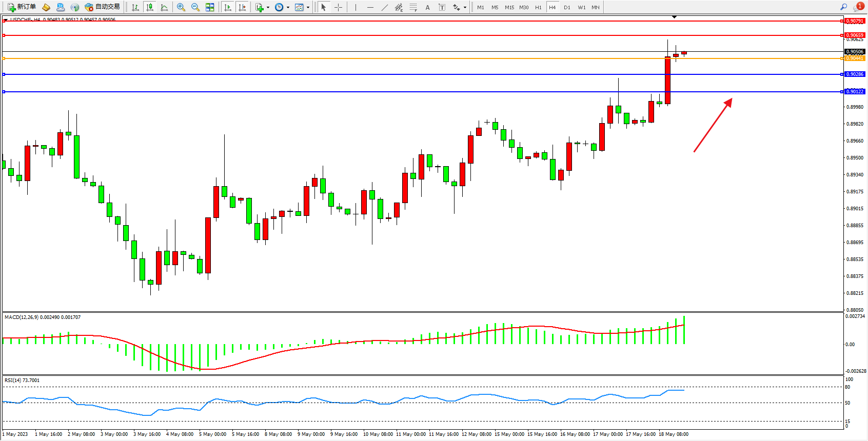Click the 新订单 (New Order) button
The image size is (868, 441).
point(22,7)
